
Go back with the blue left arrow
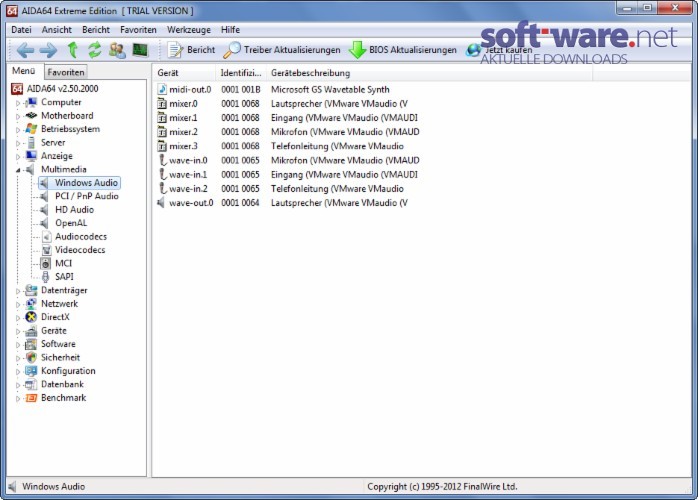pyautogui.click(x=25, y=50)
